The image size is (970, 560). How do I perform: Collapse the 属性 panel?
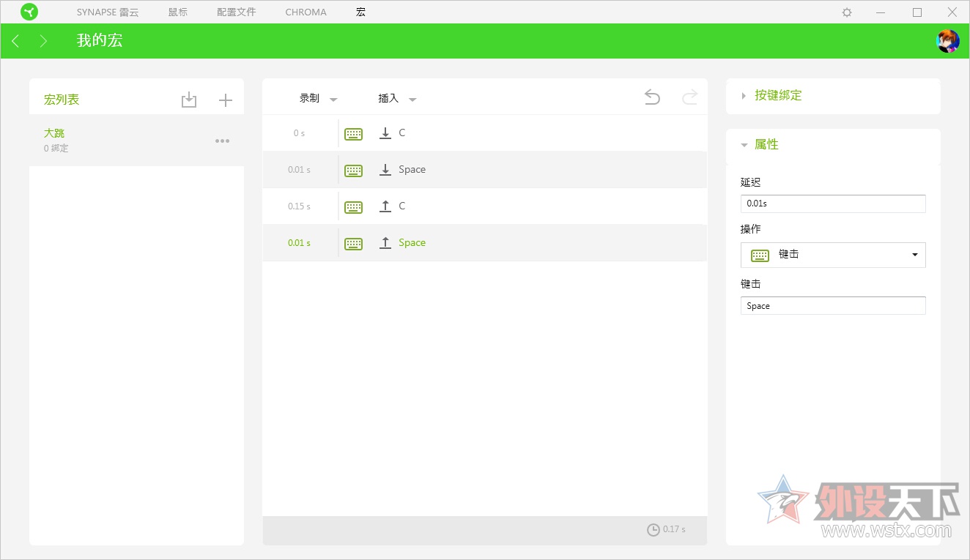point(766,145)
